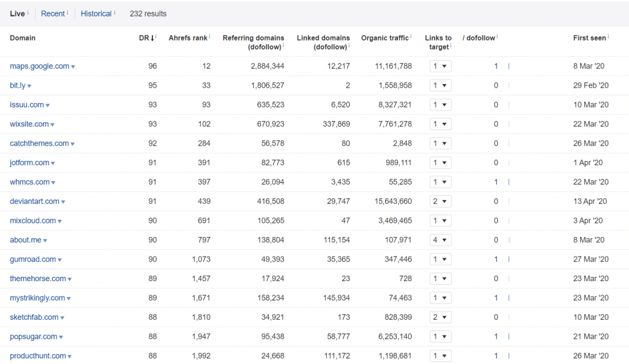Select linked domains value 337,869
This screenshot has width=629, height=364.
point(336,124)
